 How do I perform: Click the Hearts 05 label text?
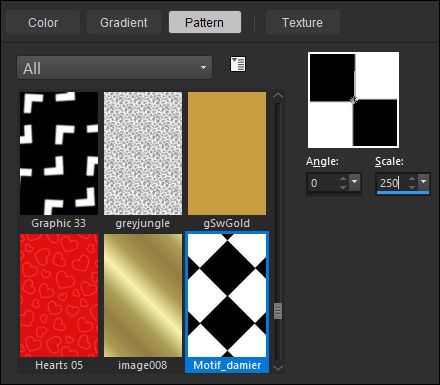click(59, 365)
